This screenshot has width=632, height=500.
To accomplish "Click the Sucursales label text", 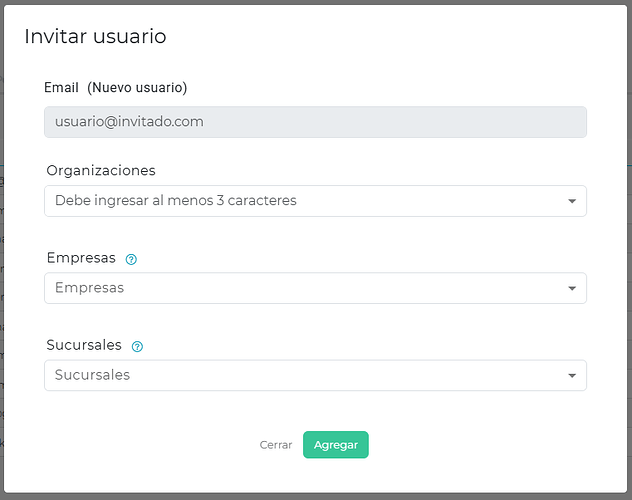I will pos(84,345).
